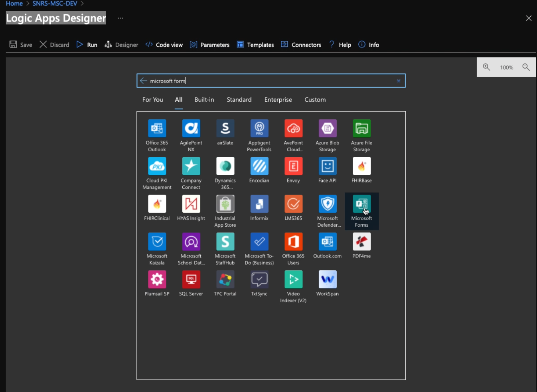
Task: Open the Azure Blob Storage connector
Action: pos(327,135)
